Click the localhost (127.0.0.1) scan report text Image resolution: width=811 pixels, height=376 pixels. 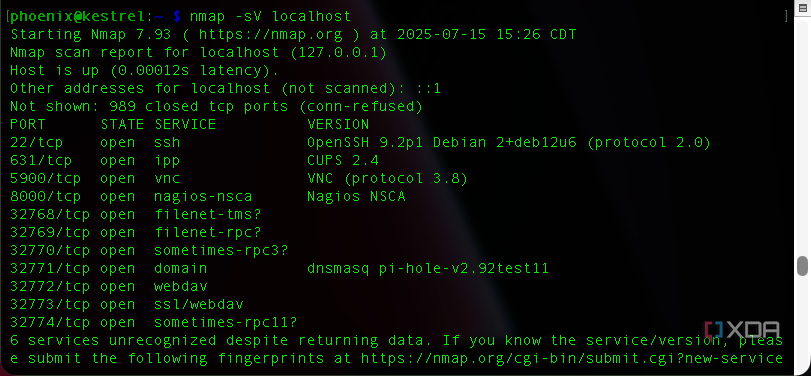(293, 53)
